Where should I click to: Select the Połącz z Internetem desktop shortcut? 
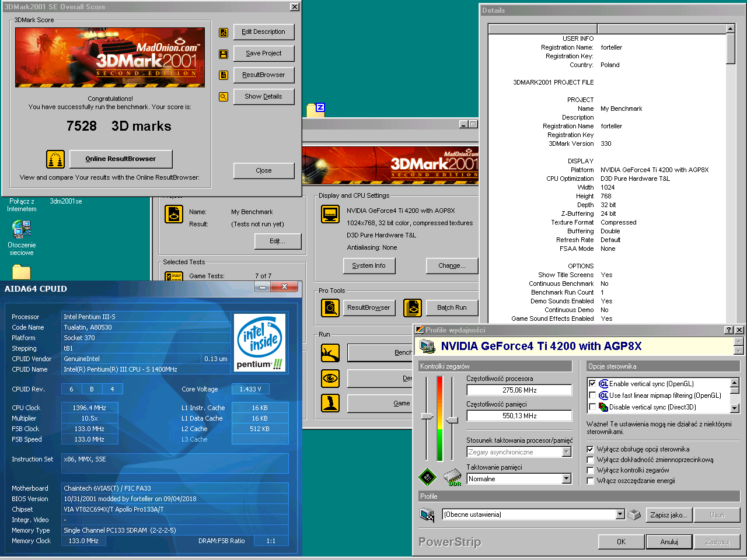22,205
